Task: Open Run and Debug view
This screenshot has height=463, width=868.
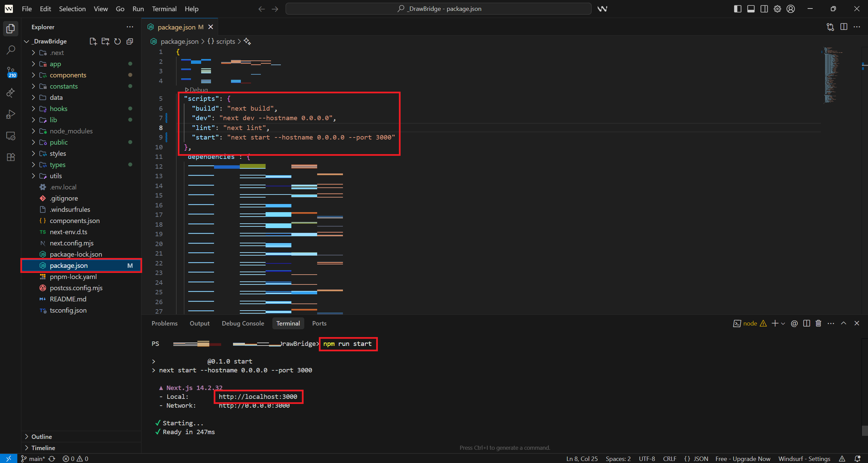Action: pyautogui.click(x=11, y=114)
